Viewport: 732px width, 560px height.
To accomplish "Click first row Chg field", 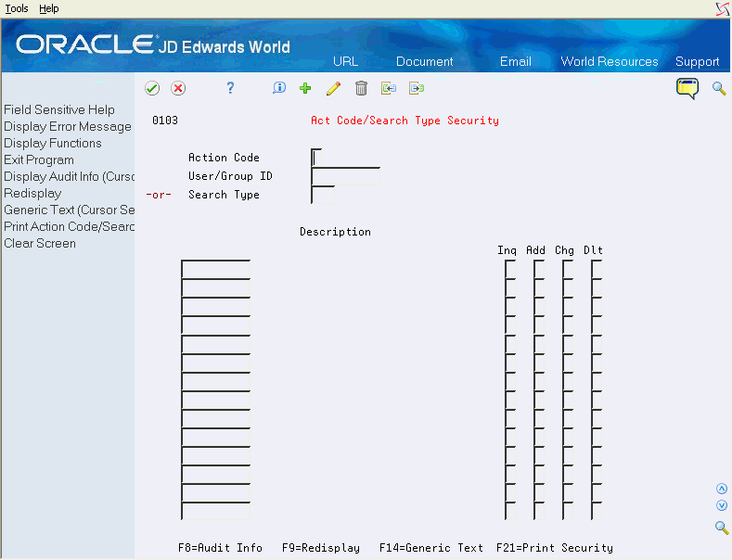I will click(568, 269).
